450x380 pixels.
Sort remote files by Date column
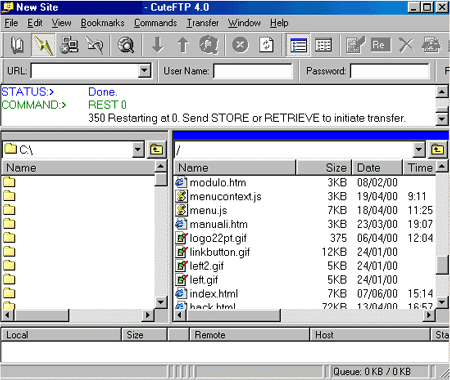coord(377,168)
